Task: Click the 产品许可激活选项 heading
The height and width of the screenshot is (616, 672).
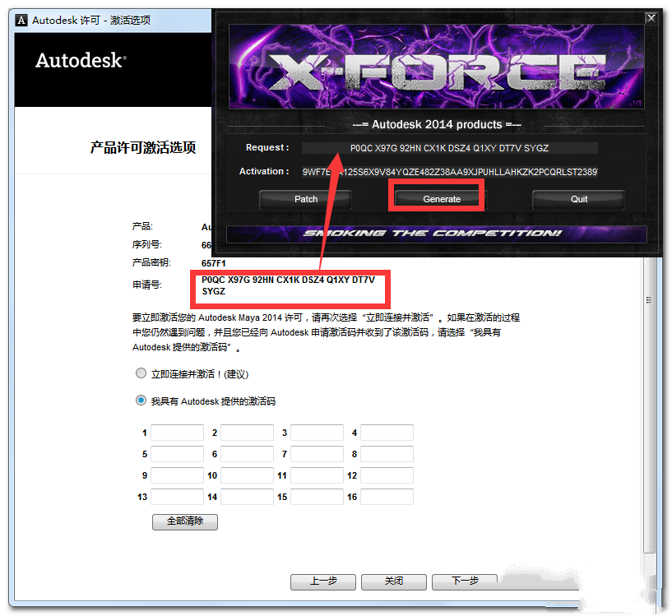Action: coord(143,147)
